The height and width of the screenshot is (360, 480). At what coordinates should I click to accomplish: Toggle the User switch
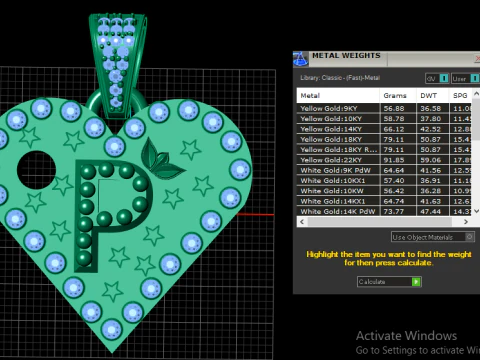coord(474,78)
